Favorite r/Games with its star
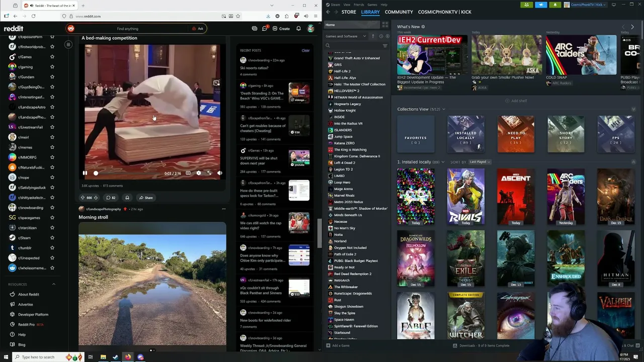This screenshot has width=644, height=362. 52,57
